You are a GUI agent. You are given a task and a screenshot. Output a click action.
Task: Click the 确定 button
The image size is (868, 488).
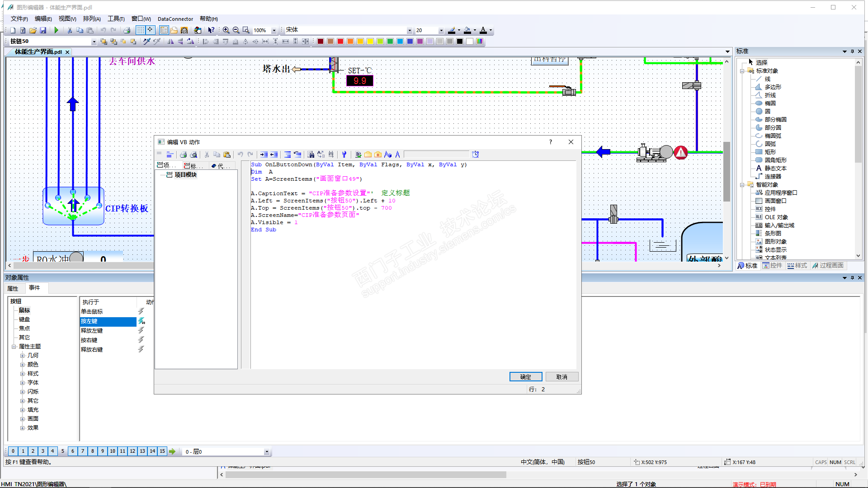point(525,377)
